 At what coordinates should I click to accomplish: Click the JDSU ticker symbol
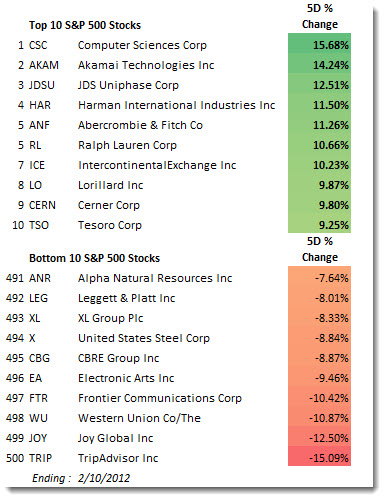[42, 85]
